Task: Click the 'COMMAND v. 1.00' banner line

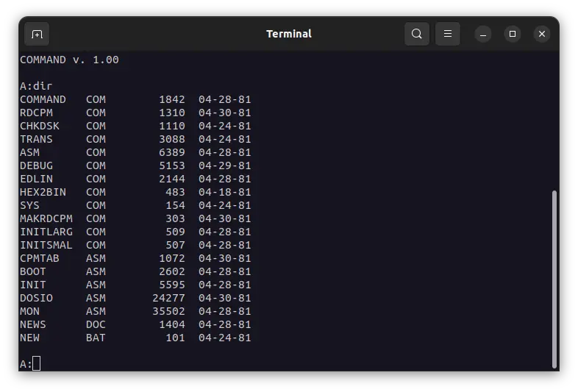Action: 69,60
